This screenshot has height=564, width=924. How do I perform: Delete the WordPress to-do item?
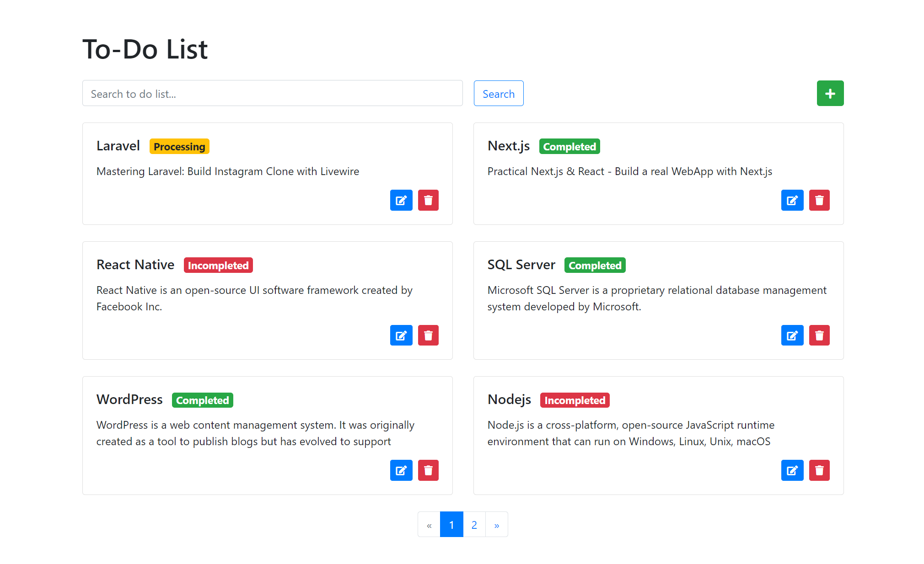(x=428, y=470)
